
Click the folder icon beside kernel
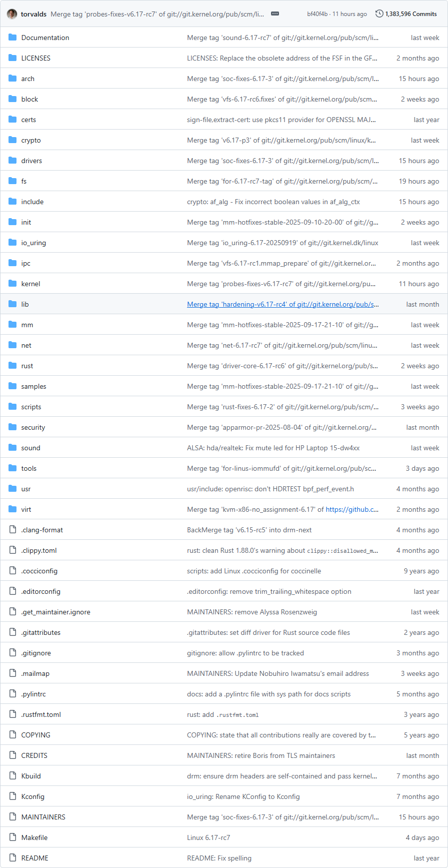(12, 284)
